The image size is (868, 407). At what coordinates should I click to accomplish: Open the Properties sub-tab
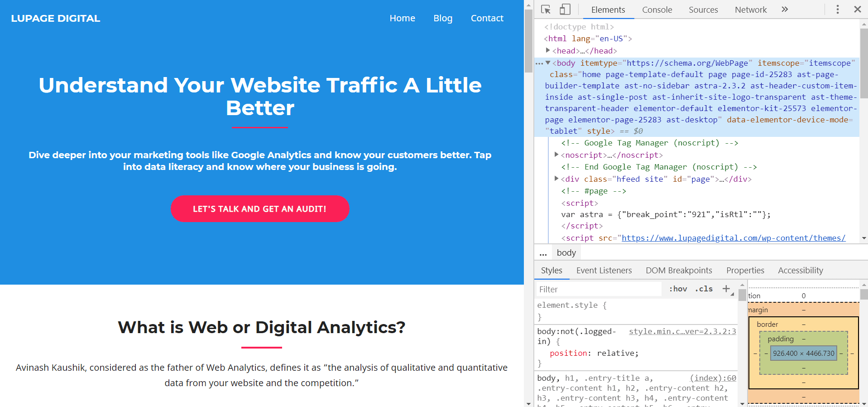745,270
